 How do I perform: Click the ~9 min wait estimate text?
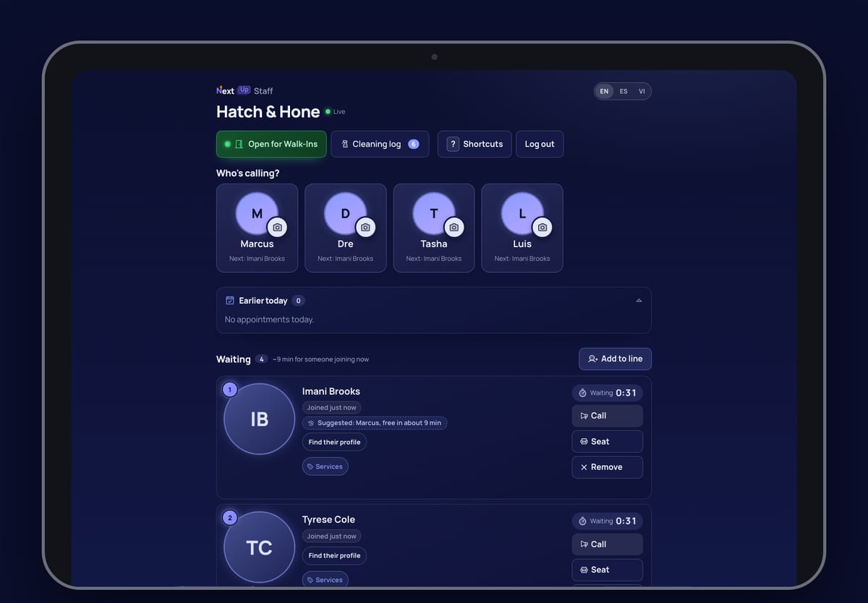tap(320, 359)
